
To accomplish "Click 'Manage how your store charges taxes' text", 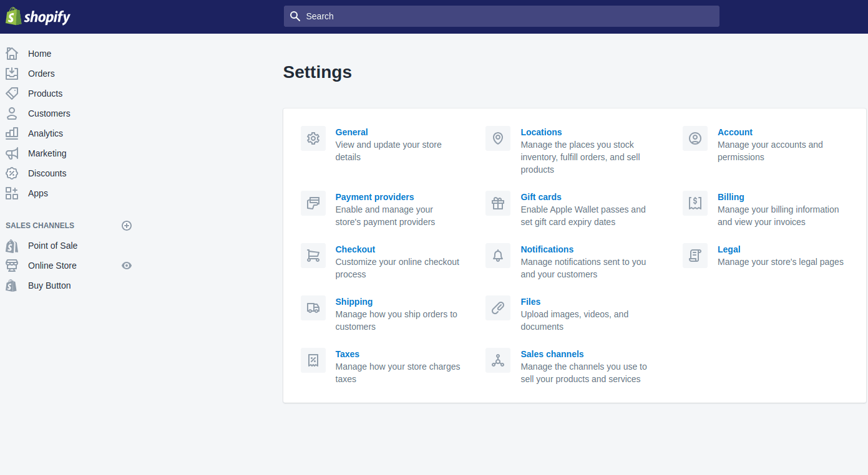I will click(x=398, y=373).
